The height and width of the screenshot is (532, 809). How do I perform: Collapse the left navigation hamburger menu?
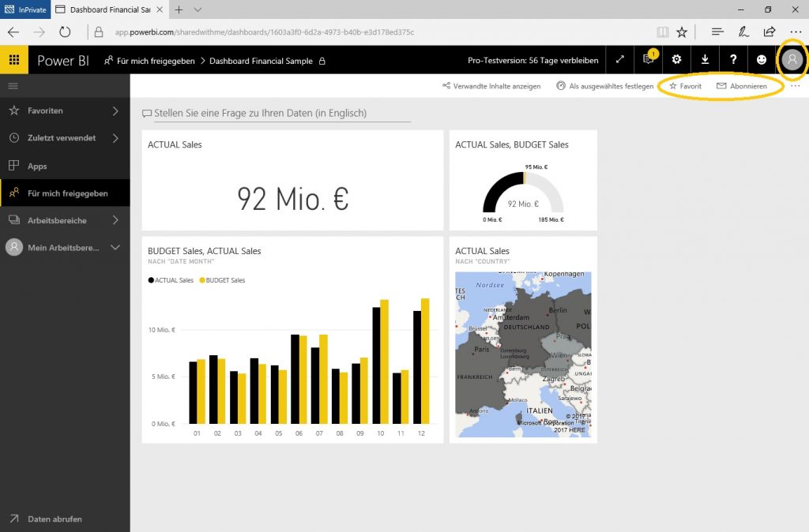(13, 87)
